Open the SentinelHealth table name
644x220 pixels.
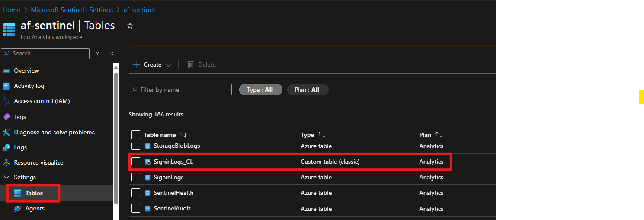click(173, 193)
